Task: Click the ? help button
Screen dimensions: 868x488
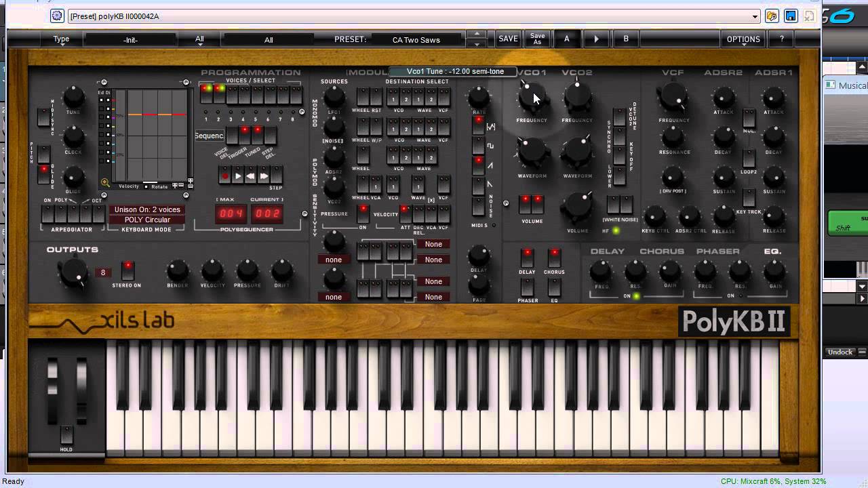Action: pyautogui.click(x=782, y=39)
